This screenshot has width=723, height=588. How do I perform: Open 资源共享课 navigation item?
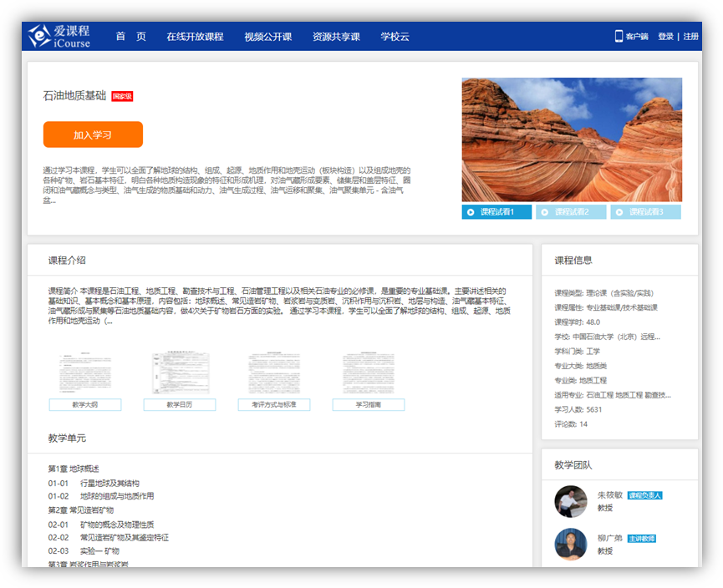[336, 37]
